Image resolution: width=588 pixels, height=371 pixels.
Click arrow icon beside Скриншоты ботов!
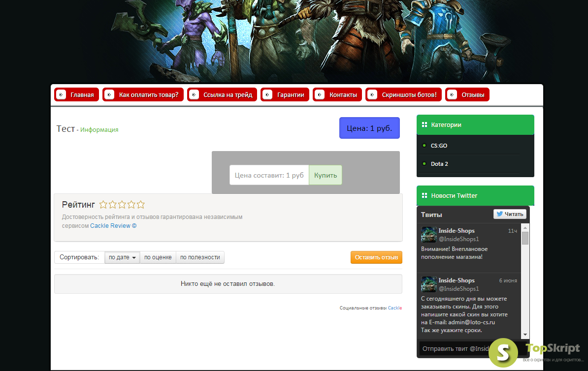tap(372, 95)
